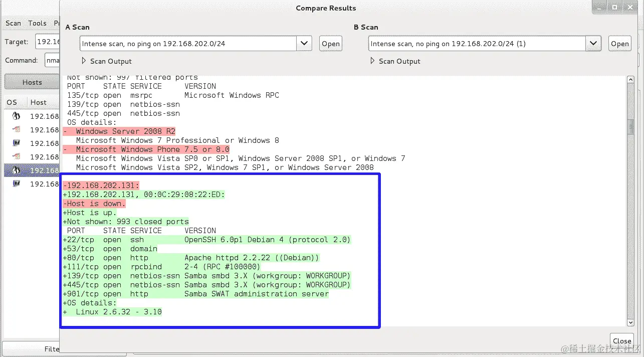Click the '80/tcp open http' Apache line

(x=191, y=258)
